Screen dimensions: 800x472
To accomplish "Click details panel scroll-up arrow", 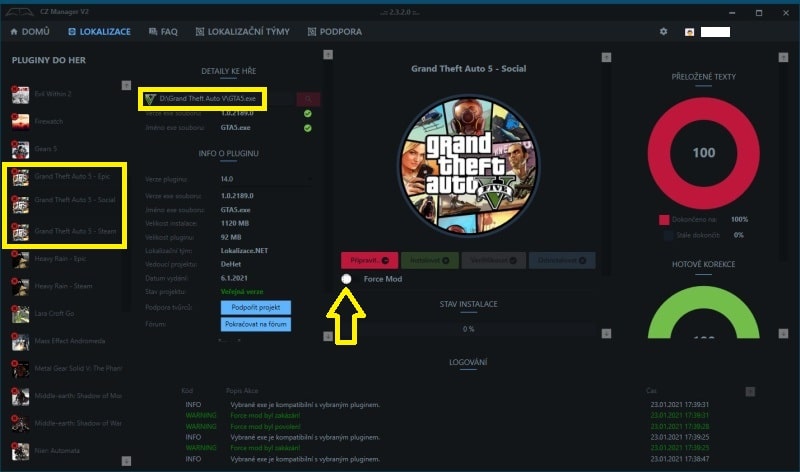I will [328, 55].
